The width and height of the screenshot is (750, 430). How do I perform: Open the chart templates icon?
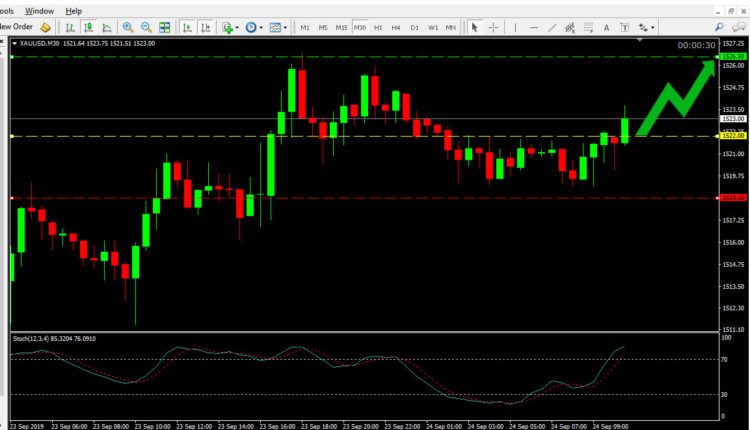pos(275,28)
